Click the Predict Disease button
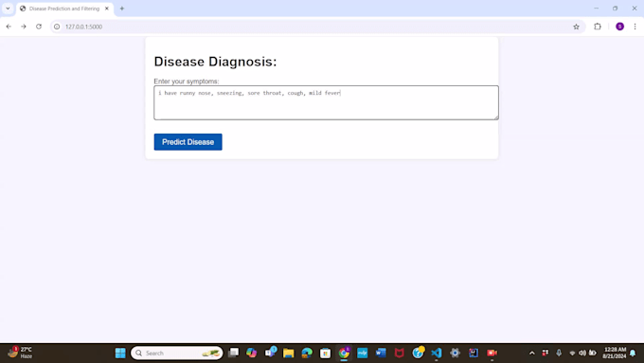The image size is (644, 363). (188, 142)
